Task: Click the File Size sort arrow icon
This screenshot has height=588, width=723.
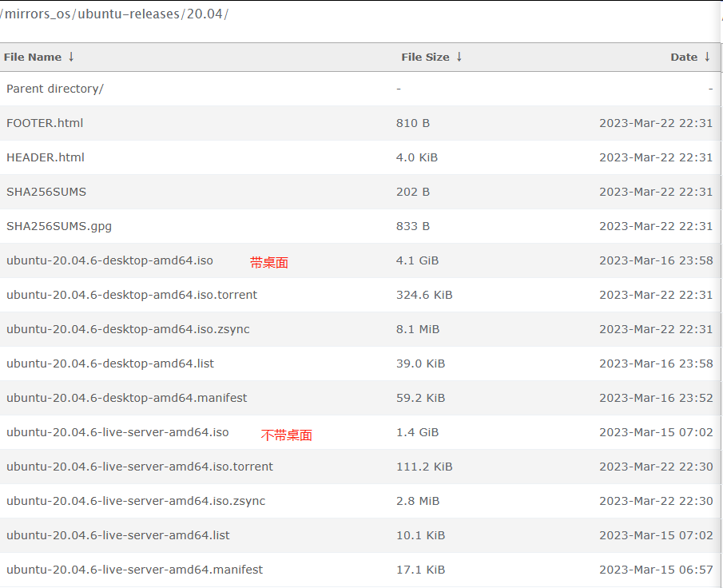Action: tap(459, 57)
